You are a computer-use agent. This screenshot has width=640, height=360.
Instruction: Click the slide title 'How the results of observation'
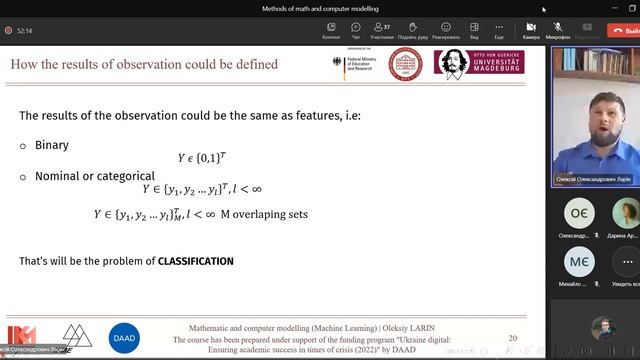(x=144, y=64)
